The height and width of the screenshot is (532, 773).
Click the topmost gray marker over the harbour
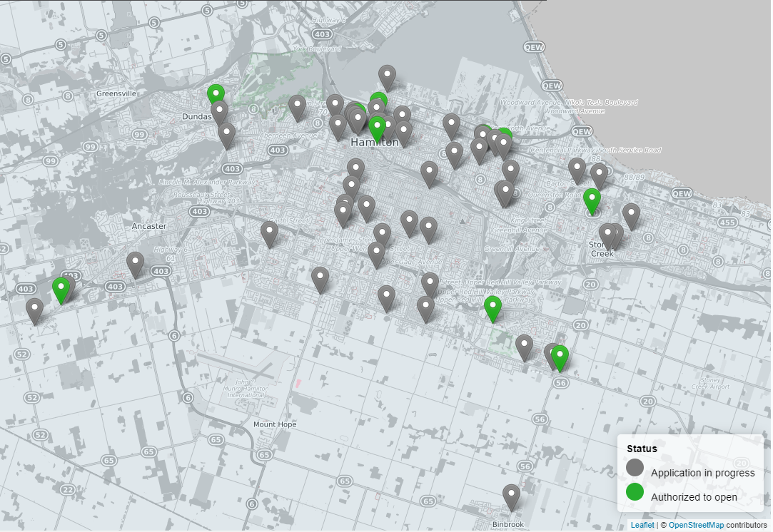click(x=387, y=76)
